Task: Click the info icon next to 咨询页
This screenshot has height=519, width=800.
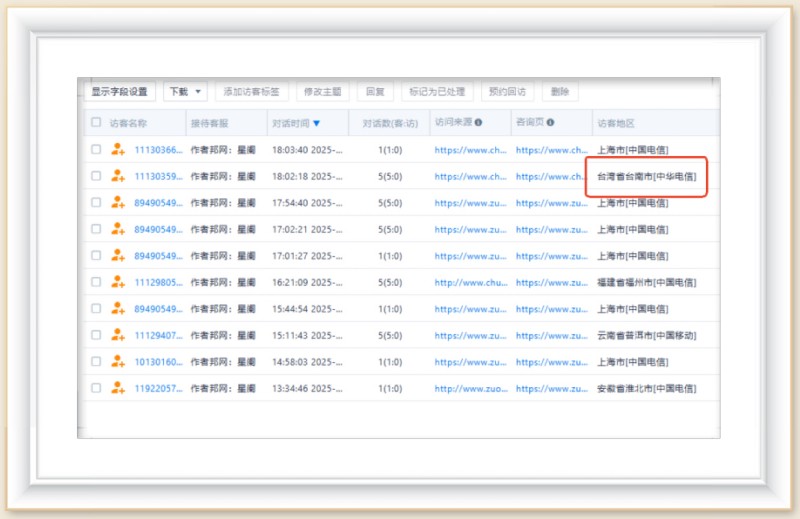Action: (550, 123)
